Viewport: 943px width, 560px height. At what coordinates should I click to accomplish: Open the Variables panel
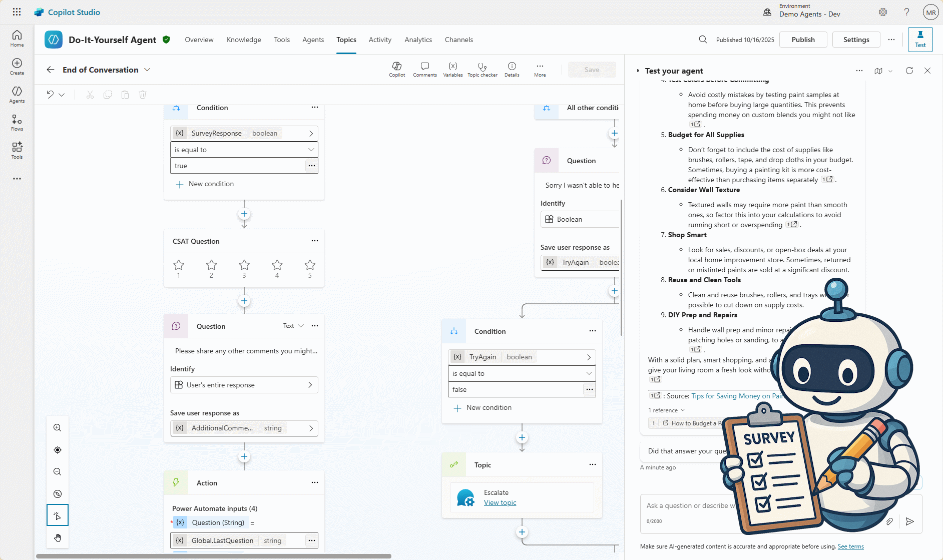click(x=452, y=70)
